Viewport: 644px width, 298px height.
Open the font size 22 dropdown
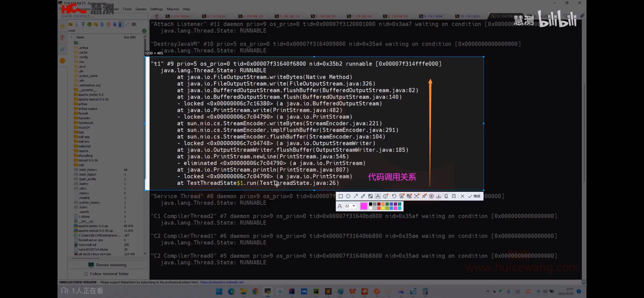(354, 206)
